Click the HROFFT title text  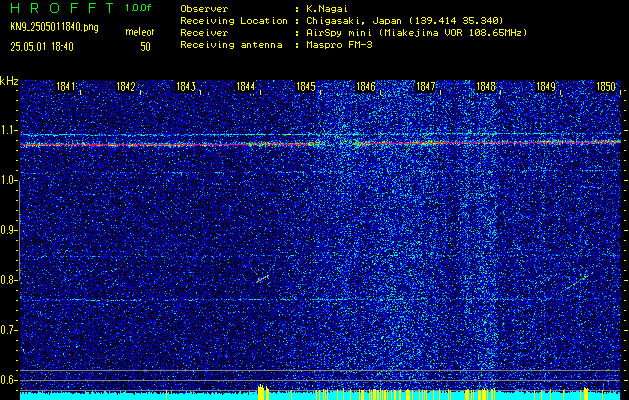(62, 8)
